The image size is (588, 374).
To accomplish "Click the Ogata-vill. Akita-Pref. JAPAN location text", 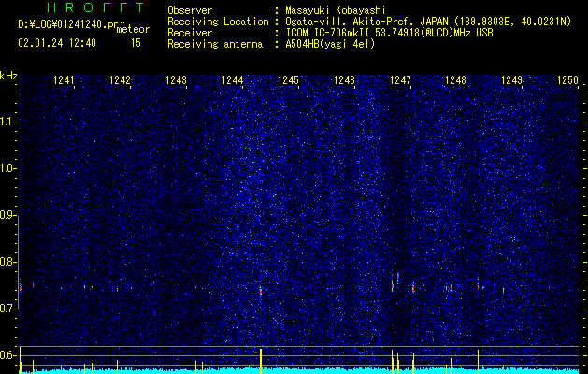I will 428,22.
